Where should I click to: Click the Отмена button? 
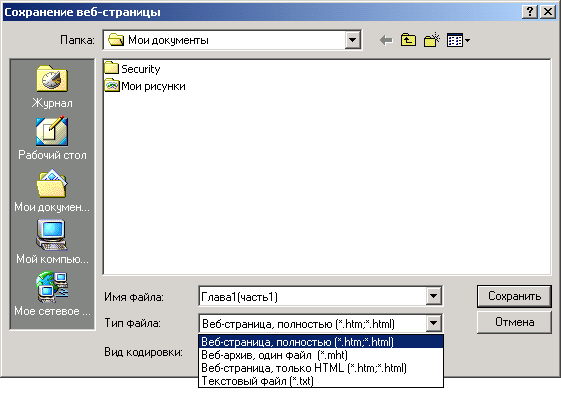point(514,322)
